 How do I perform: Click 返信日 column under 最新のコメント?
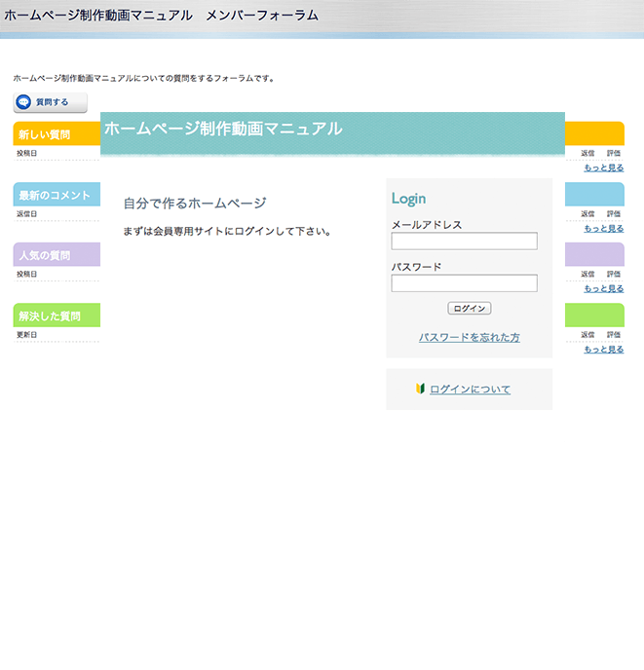(x=26, y=213)
